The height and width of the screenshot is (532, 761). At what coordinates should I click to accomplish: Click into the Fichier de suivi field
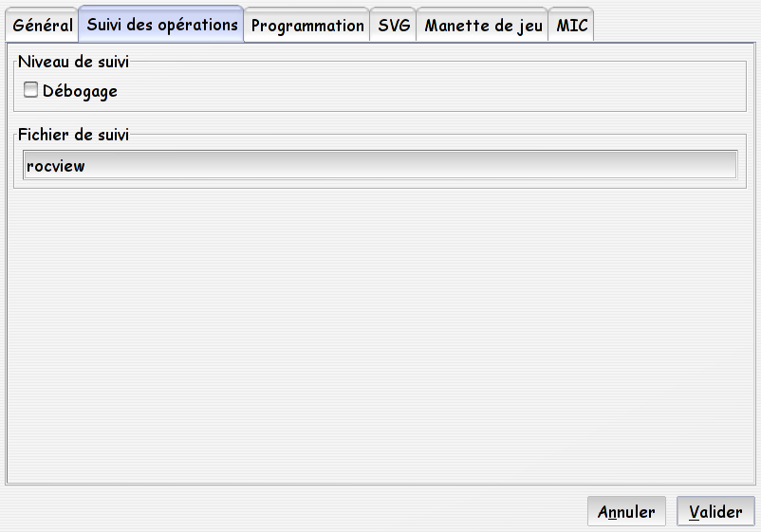(380, 165)
